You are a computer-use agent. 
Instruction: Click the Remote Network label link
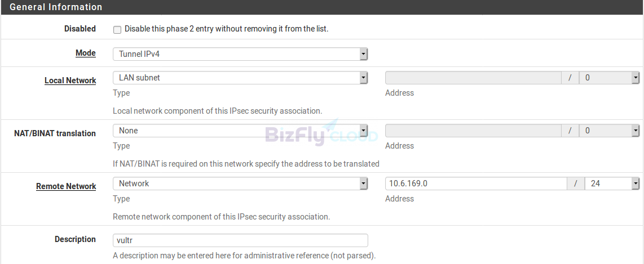(x=66, y=186)
